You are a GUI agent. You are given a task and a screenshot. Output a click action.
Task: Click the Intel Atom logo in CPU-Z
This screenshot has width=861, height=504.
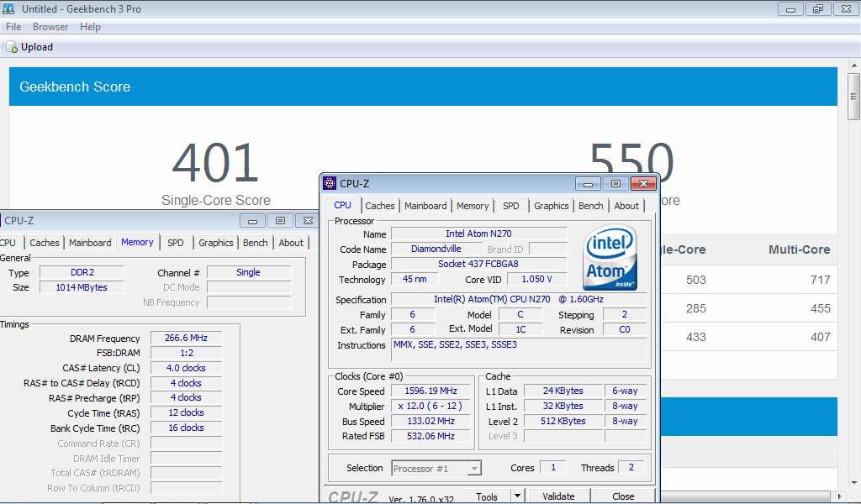[610, 257]
